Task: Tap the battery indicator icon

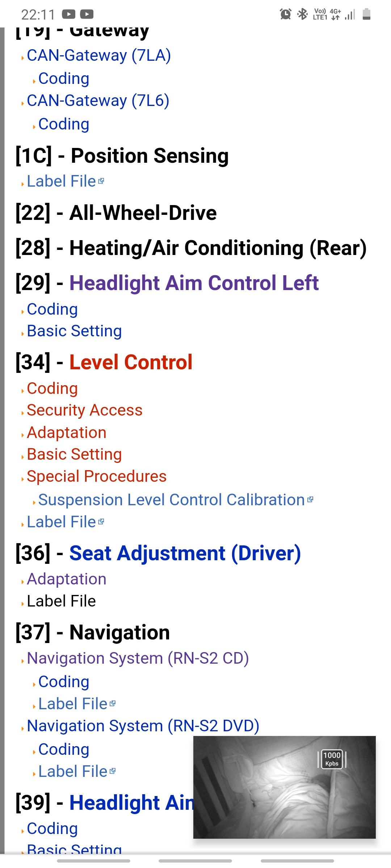Action: (x=366, y=14)
